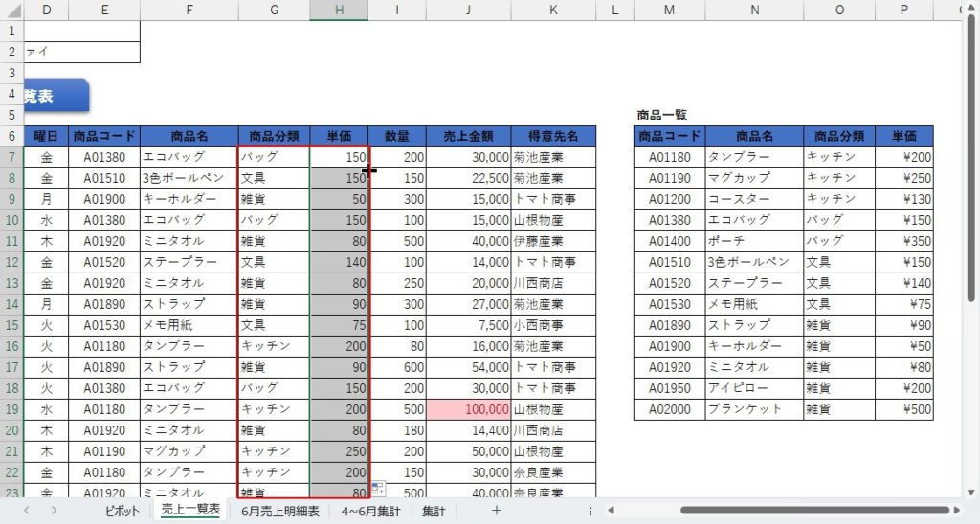Image resolution: width=980 pixels, height=524 pixels.
Task: Click the 売上金額 column header cell
Action: (x=468, y=136)
